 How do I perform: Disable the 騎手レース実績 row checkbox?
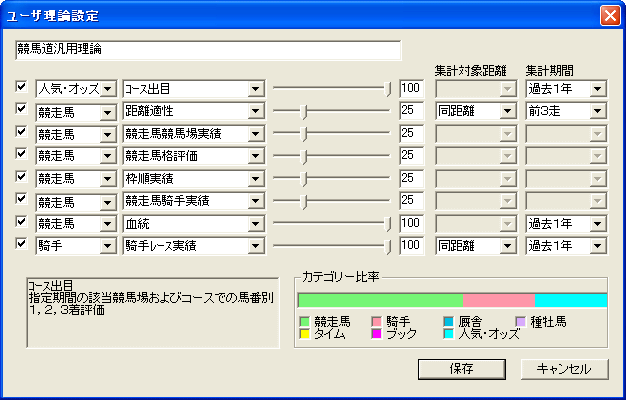pos(21,244)
